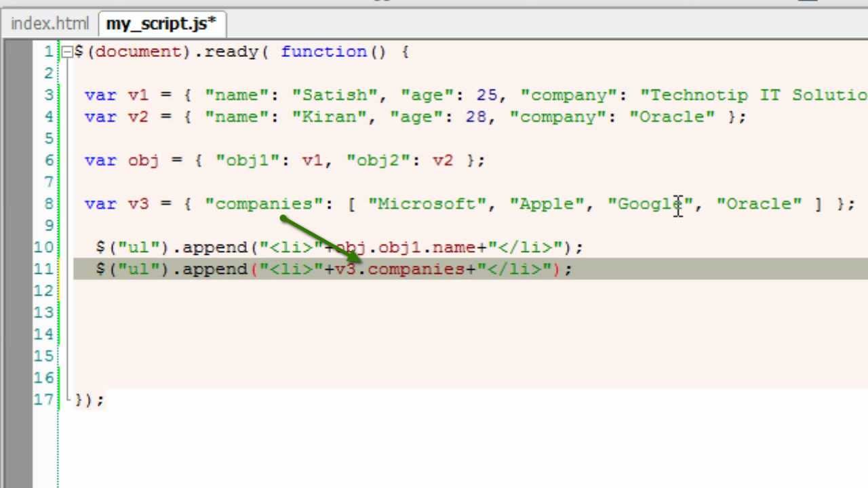Click variable name v2 on line 4
Screen dimensions: 868x488
[139, 117]
